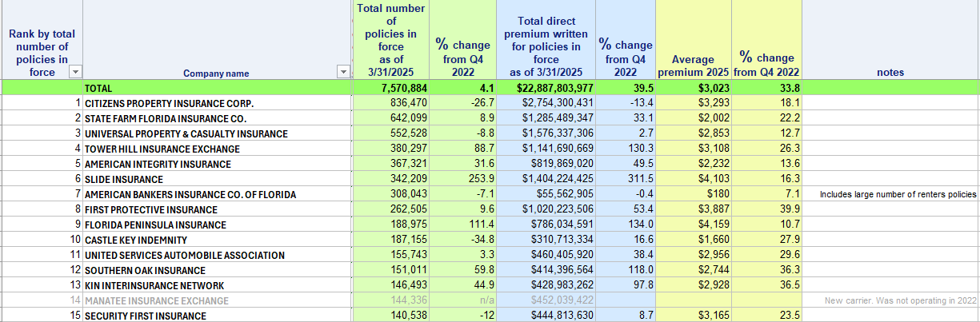Click the 'notes' column header
980x322 pixels.
point(890,73)
